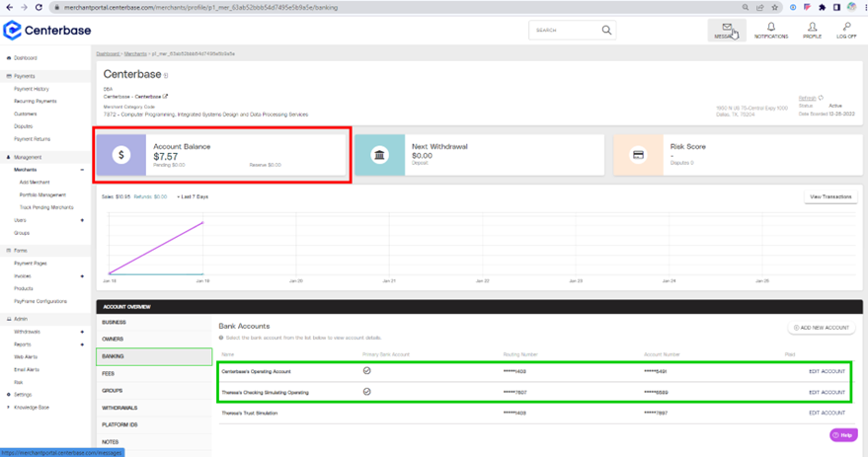Open PayFrame Configurations in the sidebar
The width and height of the screenshot is (868, 457).
(x=40, y=301)
